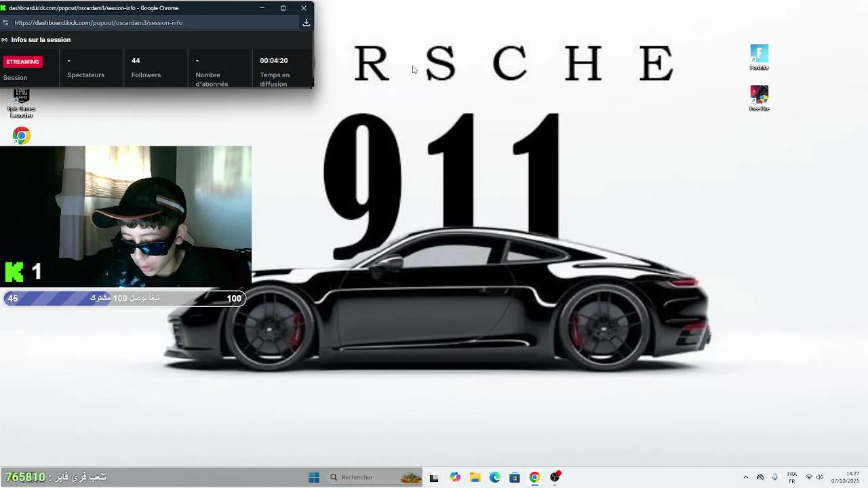Open File Explorer from taskbar

click(x=475, y=477)
